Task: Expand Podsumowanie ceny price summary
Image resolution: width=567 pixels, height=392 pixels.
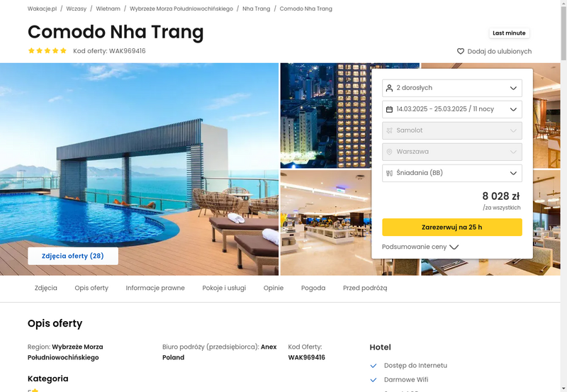Action: pyautogui.click(x=420, y=247)
